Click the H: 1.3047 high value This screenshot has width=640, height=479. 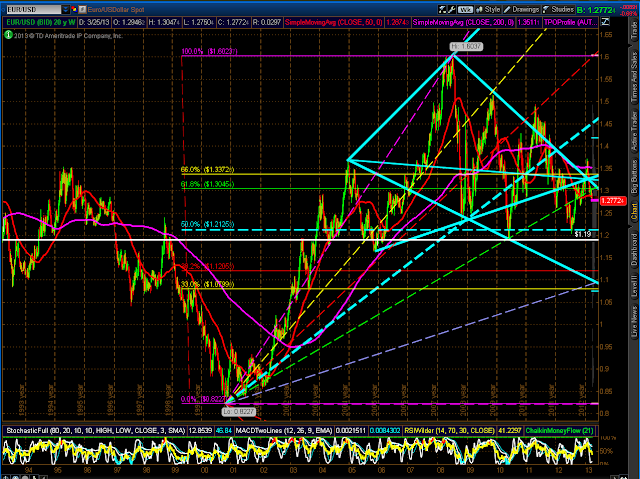(x=163, y=22)
